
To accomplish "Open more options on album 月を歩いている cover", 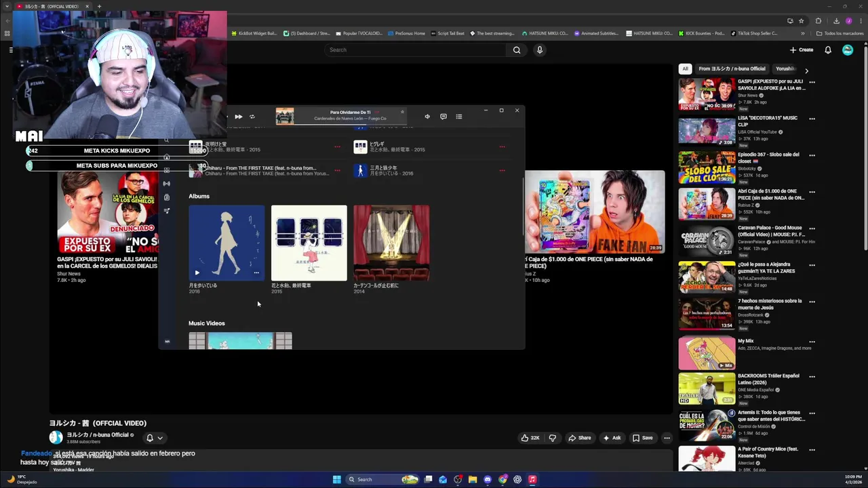I will [x=256, y=272].
